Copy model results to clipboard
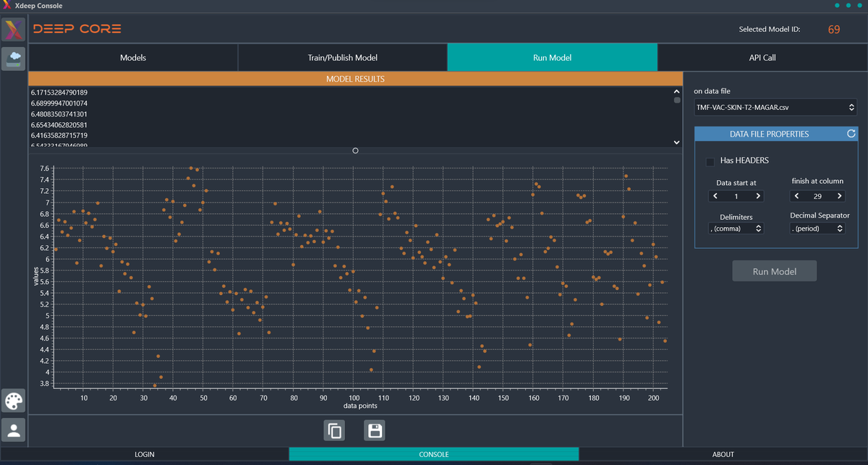 coord(335,431)
